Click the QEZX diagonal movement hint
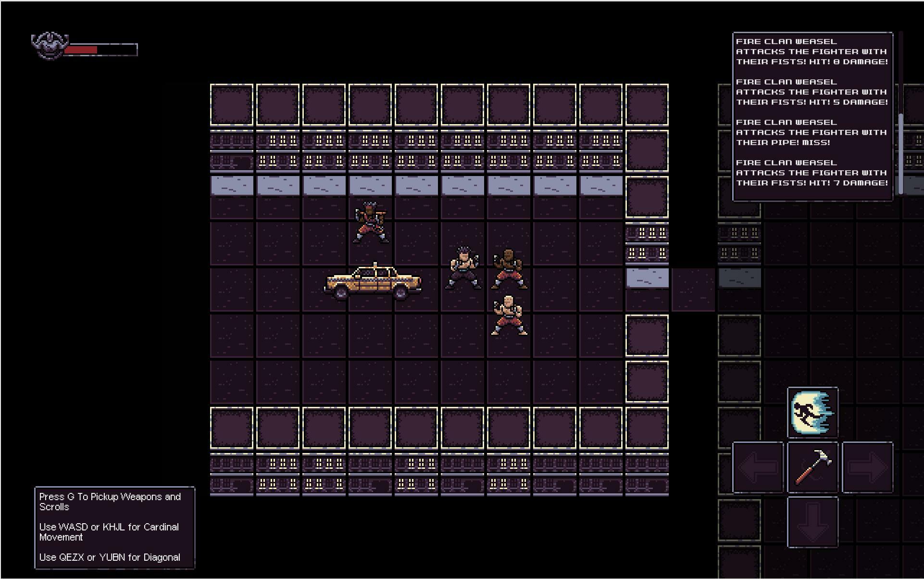Viewport: 924px width, 579px height. tap(110, 557)
